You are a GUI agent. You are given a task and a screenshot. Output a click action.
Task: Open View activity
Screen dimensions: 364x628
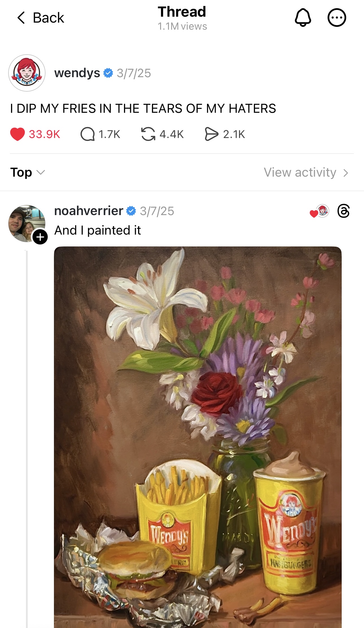point(300,172)
